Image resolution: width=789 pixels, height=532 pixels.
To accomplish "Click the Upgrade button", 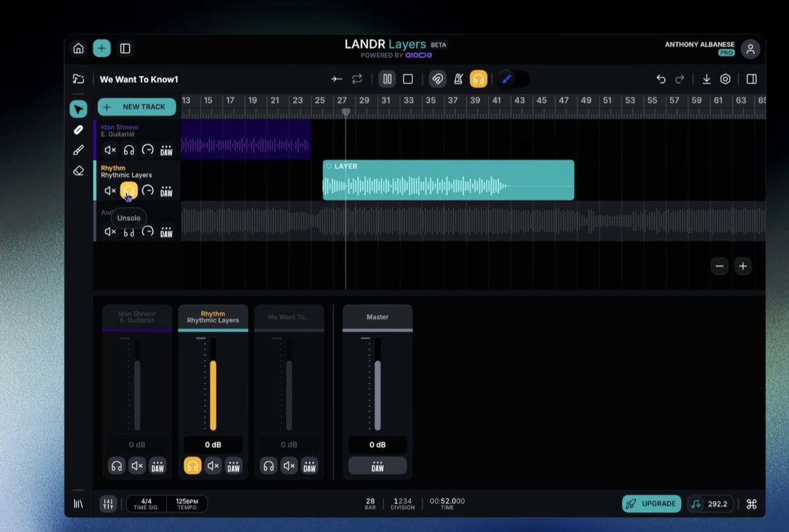I will pos(652,504).
